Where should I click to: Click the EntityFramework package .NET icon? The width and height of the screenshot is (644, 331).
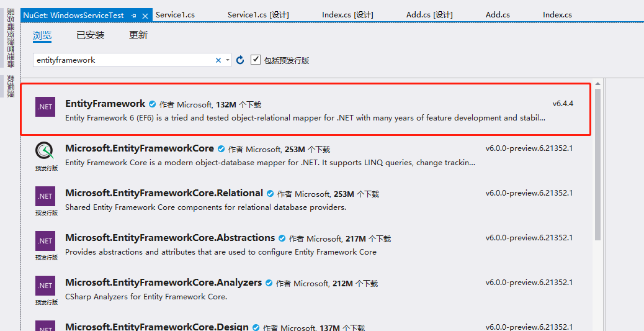pyautogui.click(x=45, y=106)
